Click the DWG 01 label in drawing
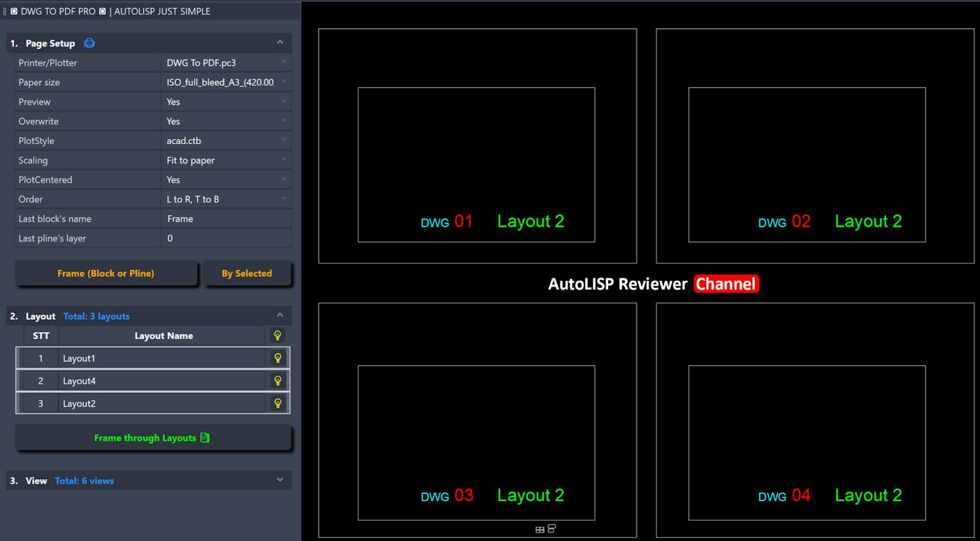The height and width of the screenshot is (541, 980). pos(447,222)
